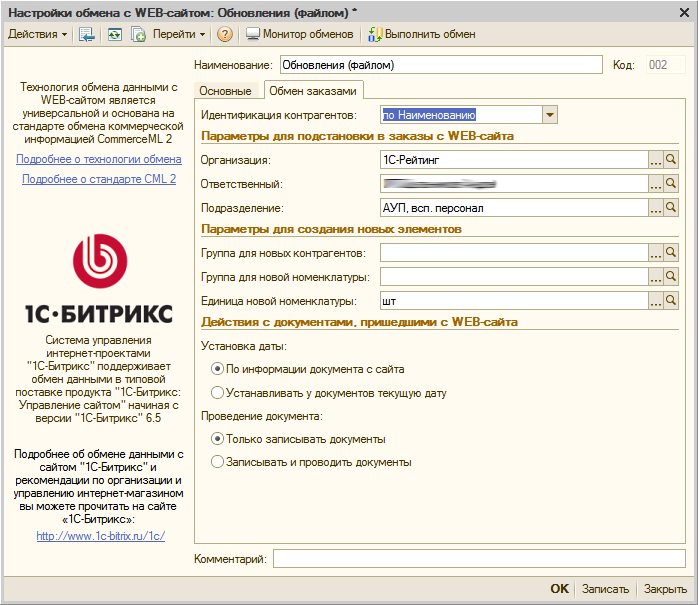Run Выполнить обмен from toolbar
Viewport: 698px width, 605px height.
(x=422, y=34)
